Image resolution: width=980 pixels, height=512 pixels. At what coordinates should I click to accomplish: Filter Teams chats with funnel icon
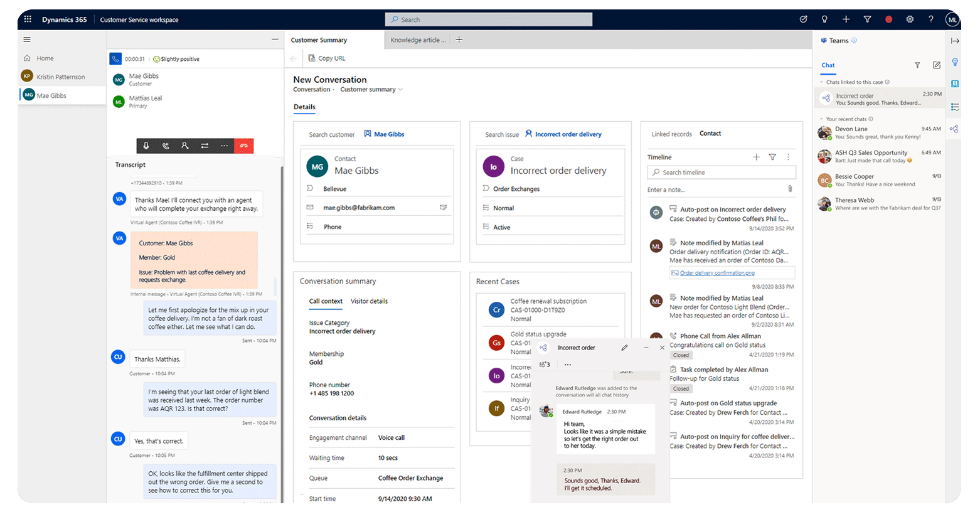(917, 65)
